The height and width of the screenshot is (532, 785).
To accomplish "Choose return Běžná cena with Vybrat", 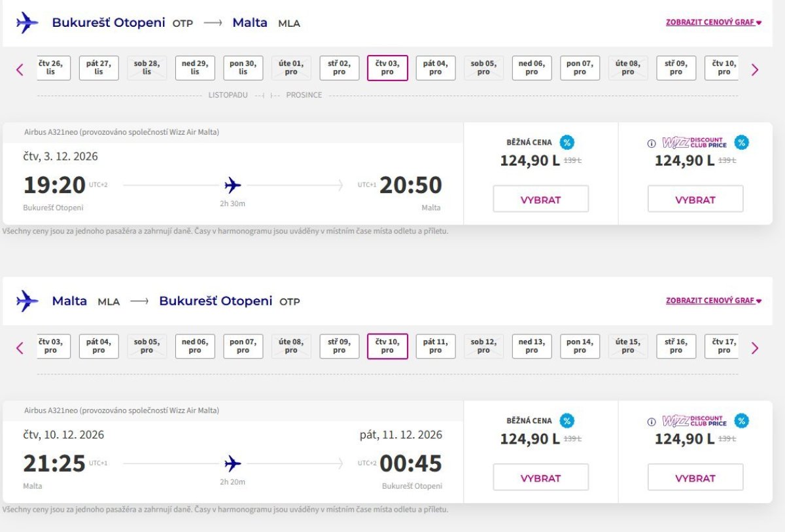I will coord(541,478).
